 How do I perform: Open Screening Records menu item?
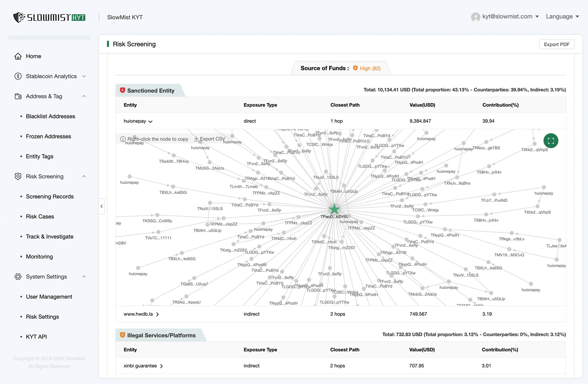tap(50, 196)
